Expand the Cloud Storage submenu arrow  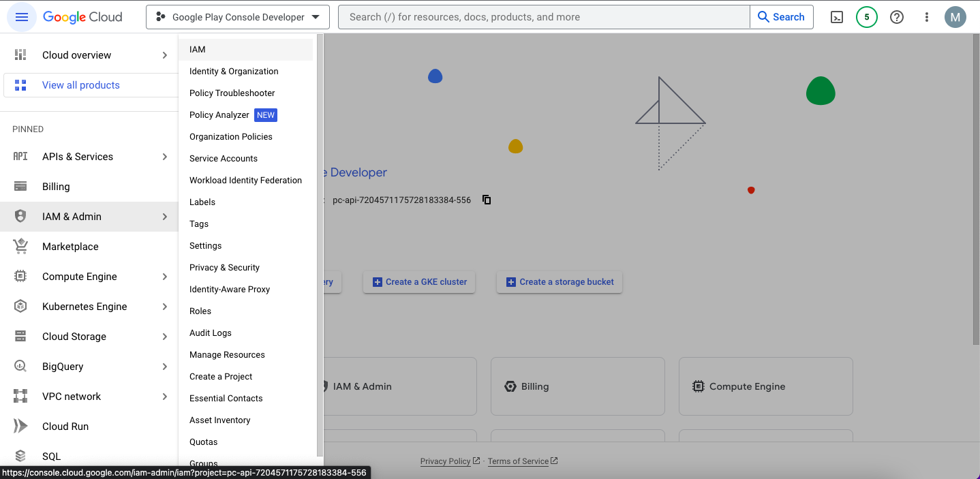(165, 337)
